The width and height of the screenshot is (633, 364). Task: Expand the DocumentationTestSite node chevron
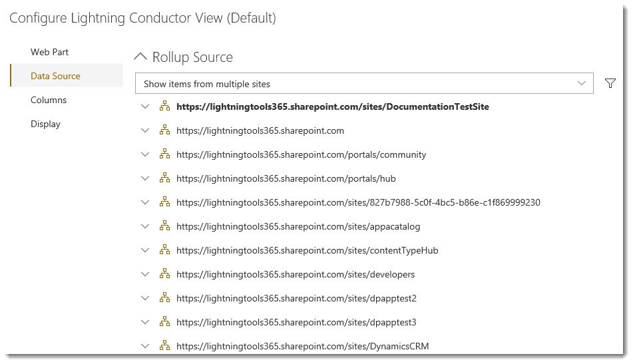click(145, 106)
